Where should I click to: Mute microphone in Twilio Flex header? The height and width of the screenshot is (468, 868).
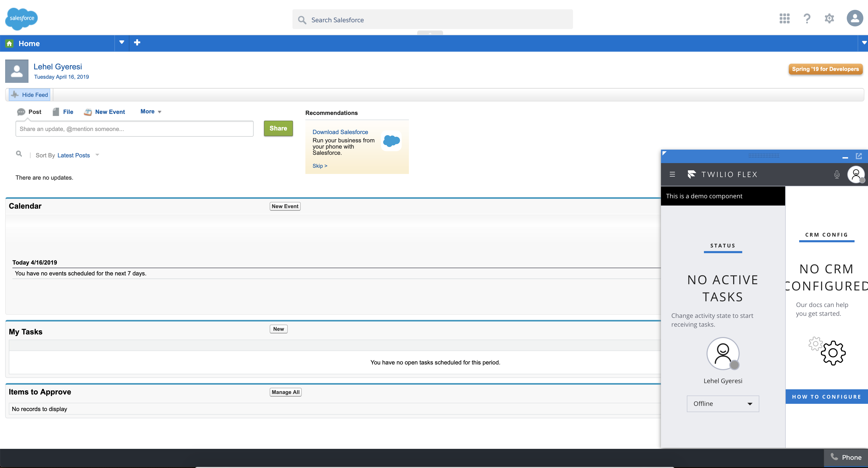pos(836,174)
